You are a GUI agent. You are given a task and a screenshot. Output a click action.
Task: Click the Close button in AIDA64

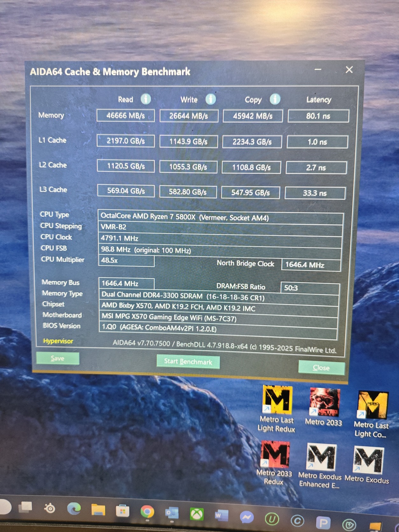pyautogui.click(x=321, y=367)
